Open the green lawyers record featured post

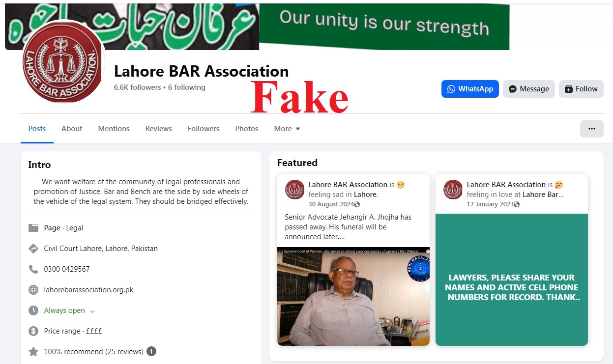(x=512, y=280)
